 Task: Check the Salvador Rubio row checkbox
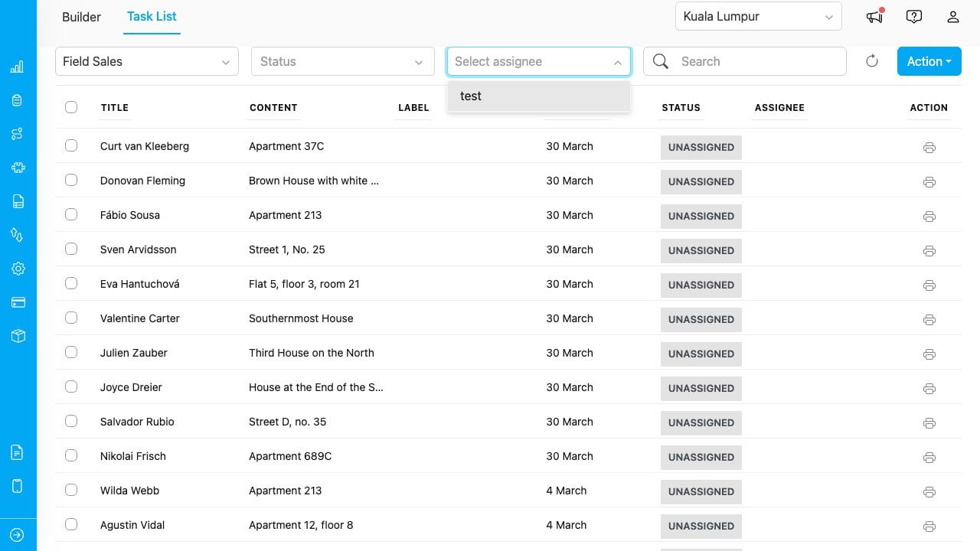71,421
